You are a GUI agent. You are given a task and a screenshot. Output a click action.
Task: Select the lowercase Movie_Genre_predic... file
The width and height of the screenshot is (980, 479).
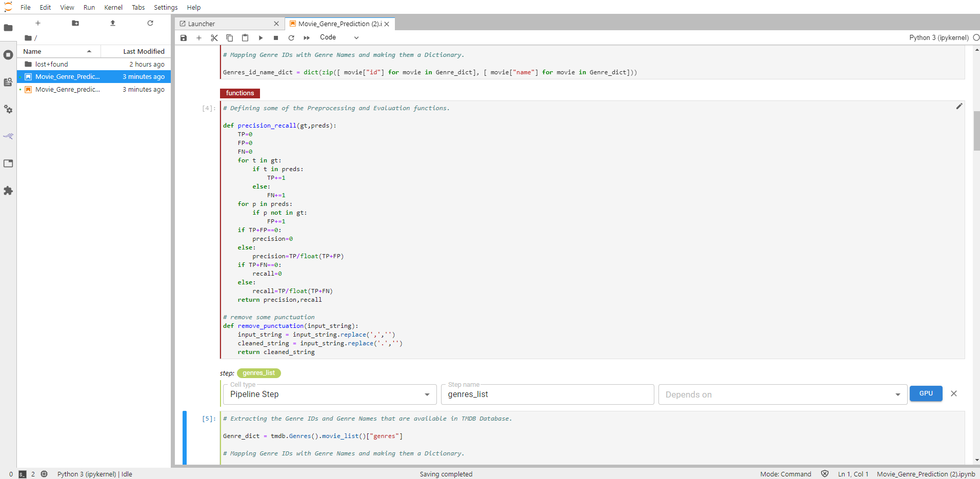point(94,89)
